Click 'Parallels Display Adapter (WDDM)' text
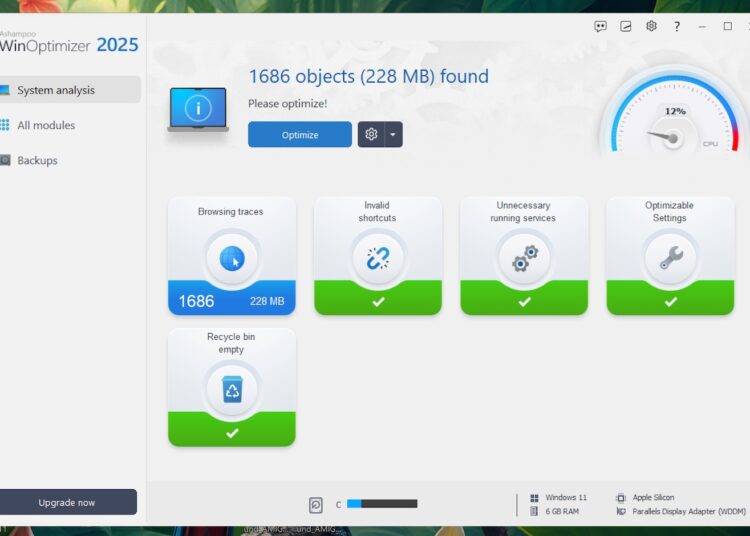This screenshot has width=750, height=536. 689,511
